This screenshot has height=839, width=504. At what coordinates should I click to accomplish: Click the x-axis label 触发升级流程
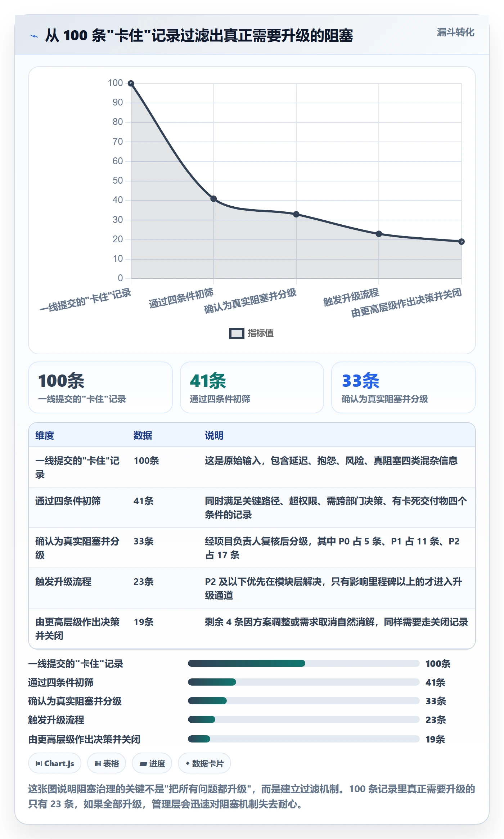click(351, 297)
